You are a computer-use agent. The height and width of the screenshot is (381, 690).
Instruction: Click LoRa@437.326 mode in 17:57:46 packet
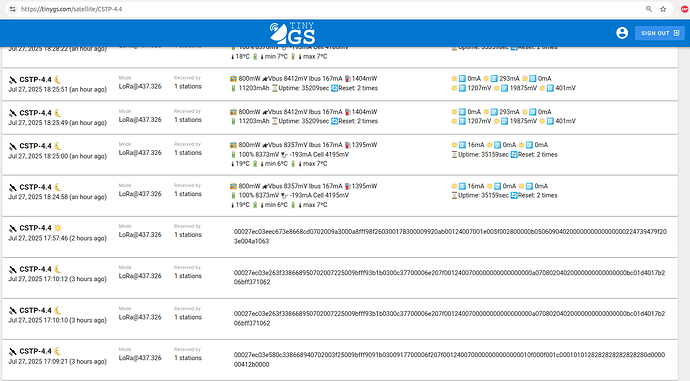point(140,234)
